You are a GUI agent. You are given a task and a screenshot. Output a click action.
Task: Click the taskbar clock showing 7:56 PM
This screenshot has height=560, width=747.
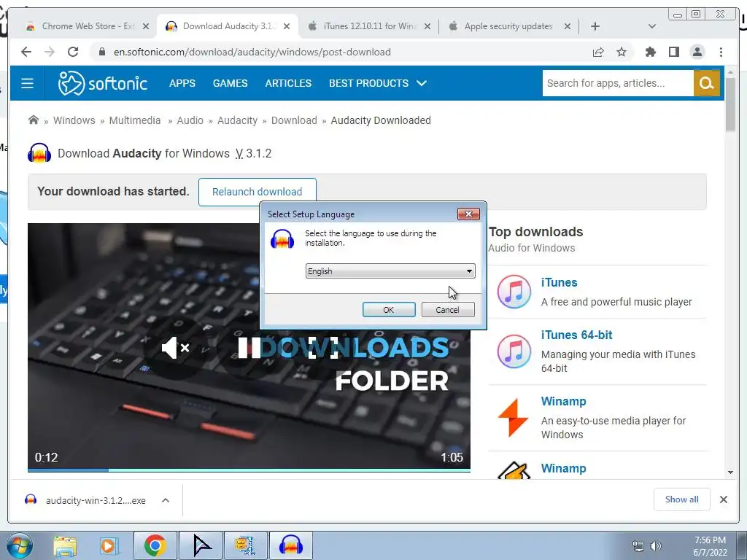click(710, 546)
